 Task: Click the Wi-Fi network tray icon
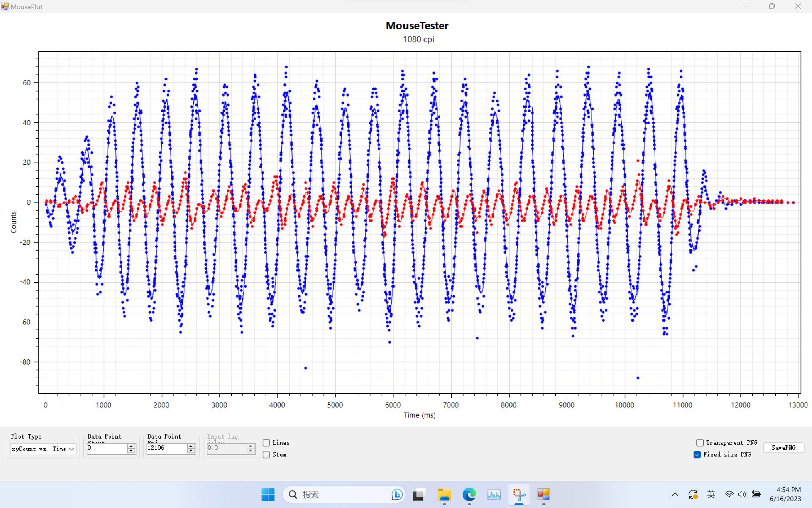tap(729, 494)
